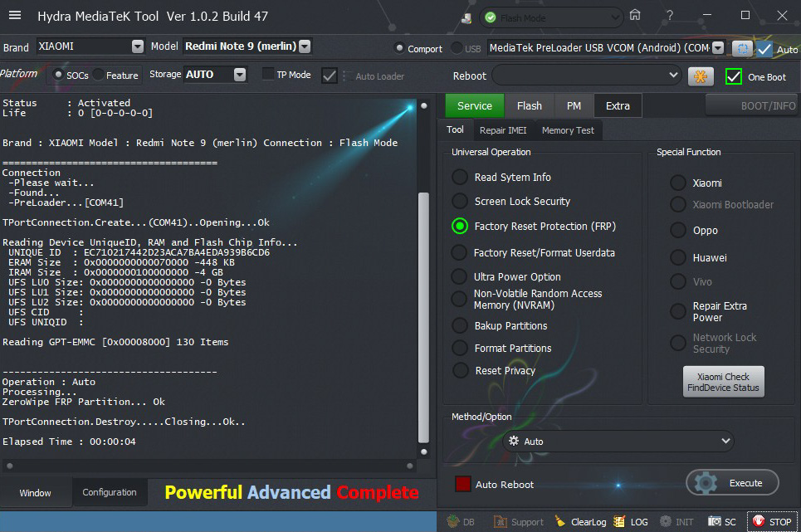Take a screenshot with the SC button

pyautogui.click(x=722, y=522)
